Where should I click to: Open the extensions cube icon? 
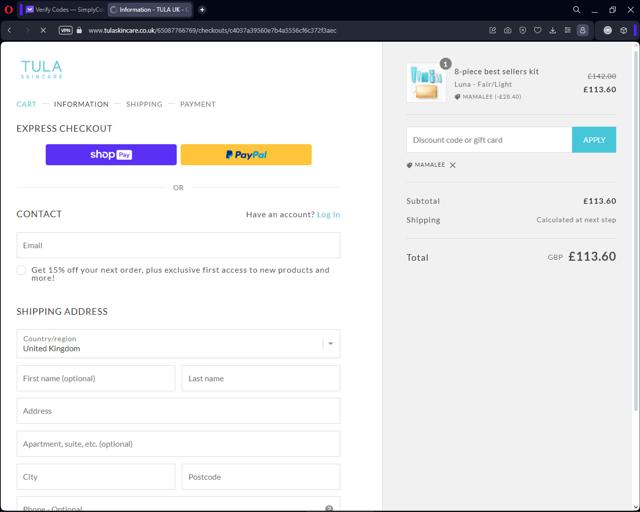pos(623,30)
